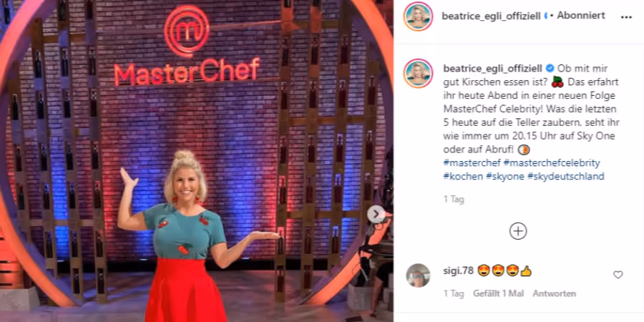Image resolution: width=644 pixels, height=322 pixels.
Task: Load more comments with the plus circle
Action: [518, 231]
